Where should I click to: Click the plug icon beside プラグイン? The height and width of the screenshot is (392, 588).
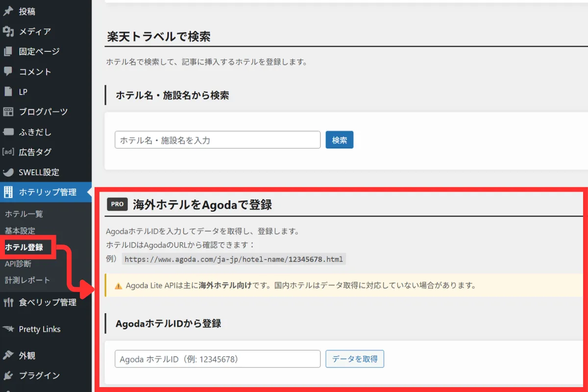(x=8, y=376)
